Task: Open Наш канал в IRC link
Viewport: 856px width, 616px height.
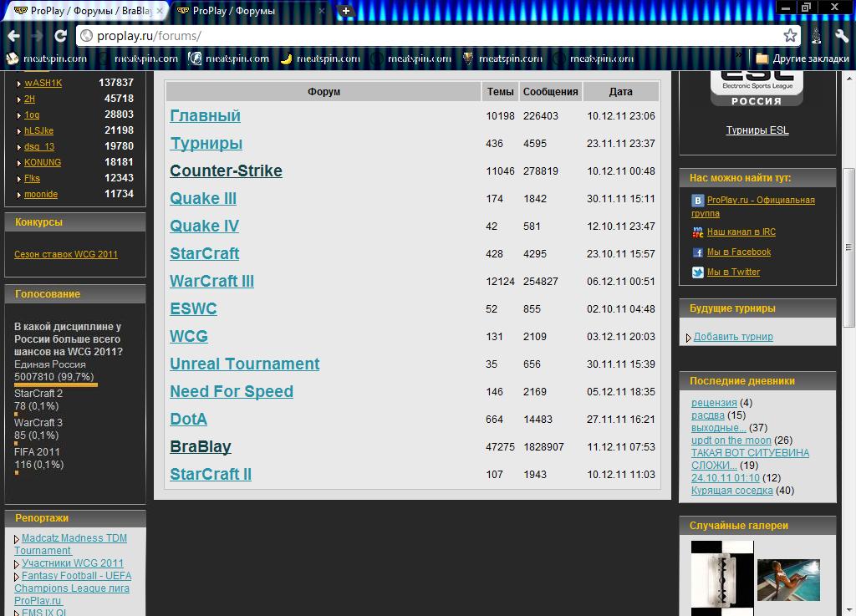Action: tap(741, 232)
